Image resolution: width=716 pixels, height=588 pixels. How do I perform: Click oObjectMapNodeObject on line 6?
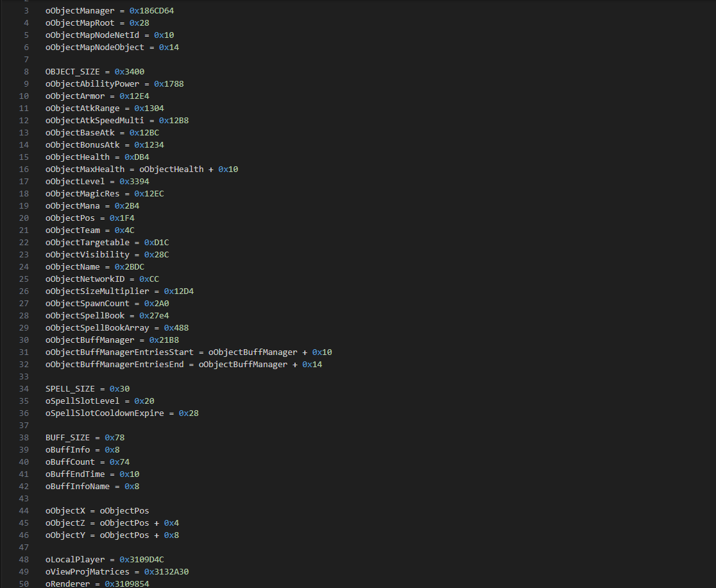[x=95, y=47]
